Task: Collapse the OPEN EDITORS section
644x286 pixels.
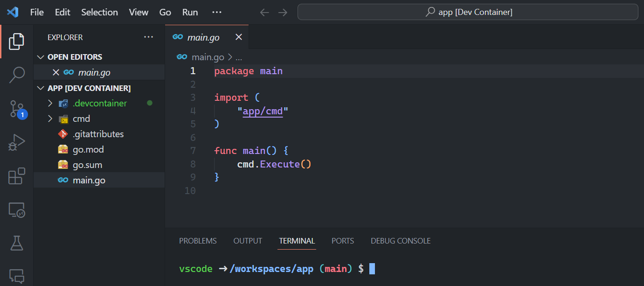Action: (41, 56)
